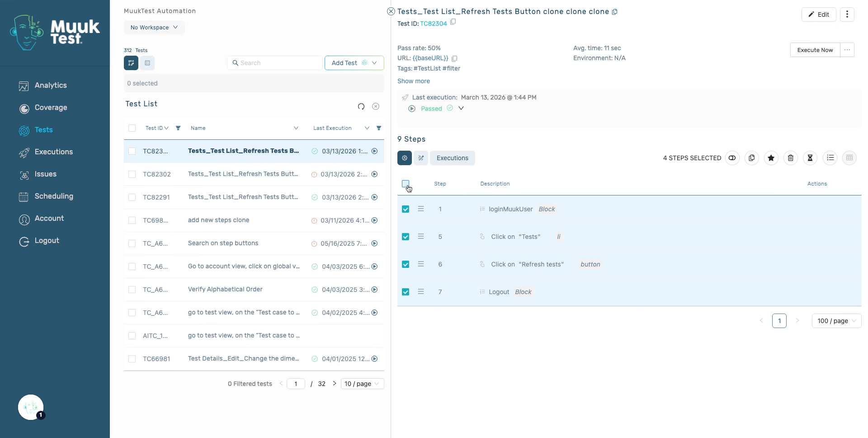Open the 10 / page dropdown
Image resolution: width=868 pixels, height=438 pixels.
point(362,384)
